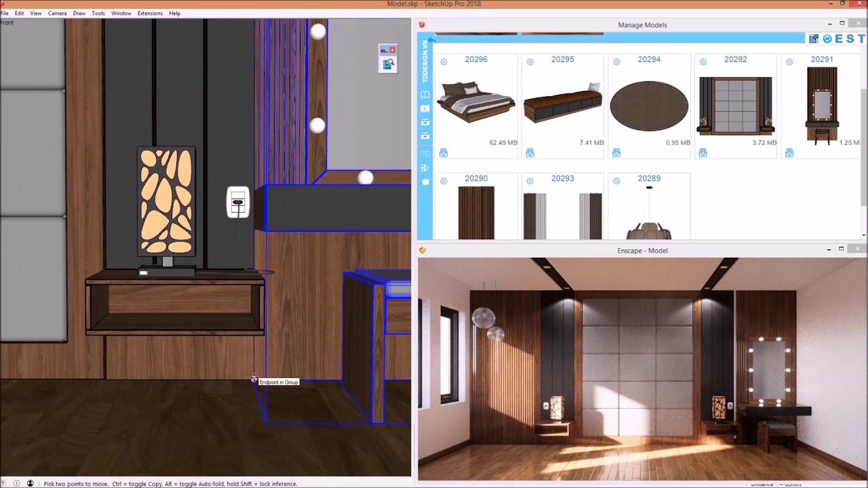Open the Draw menu
The height and width of the screenshot is (488, 868).
click(79, 13)
